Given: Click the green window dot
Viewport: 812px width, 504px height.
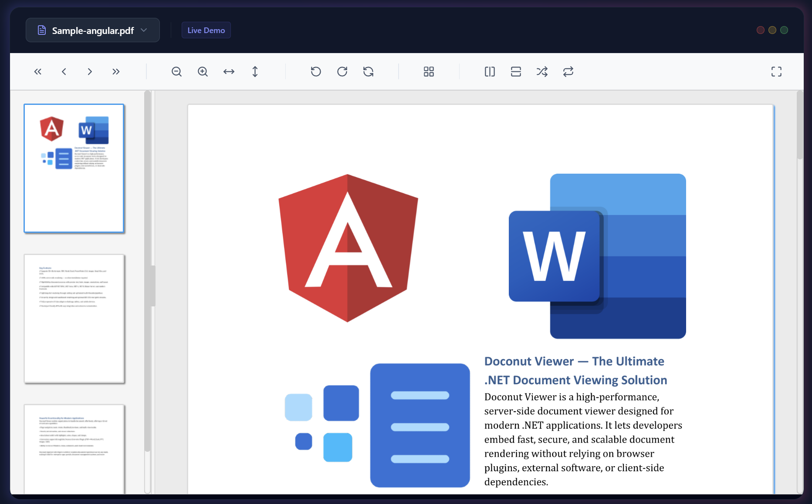Looking at the screenshot, I should (784, 30).
